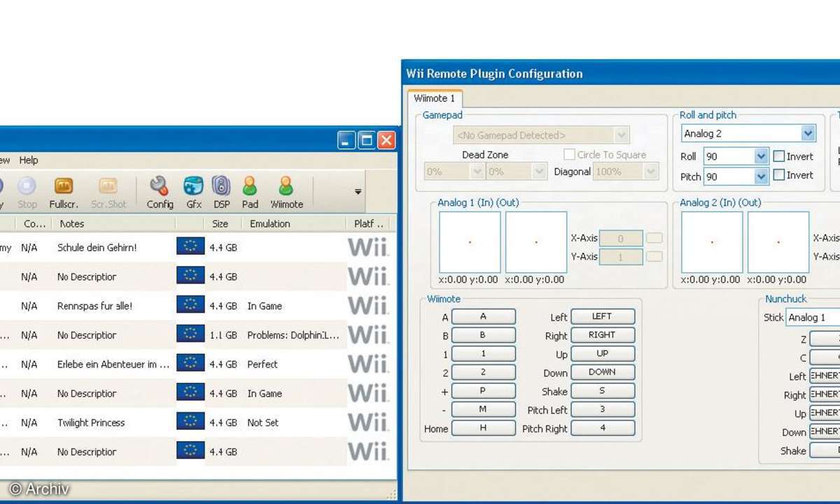
Task: Open the Gfx graphics plugin settings
Action: [x=194, y=192]
